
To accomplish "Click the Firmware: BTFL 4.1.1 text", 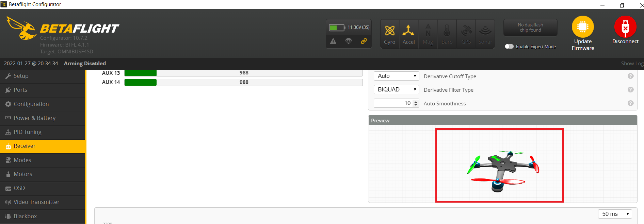I will tap(64, 45).
